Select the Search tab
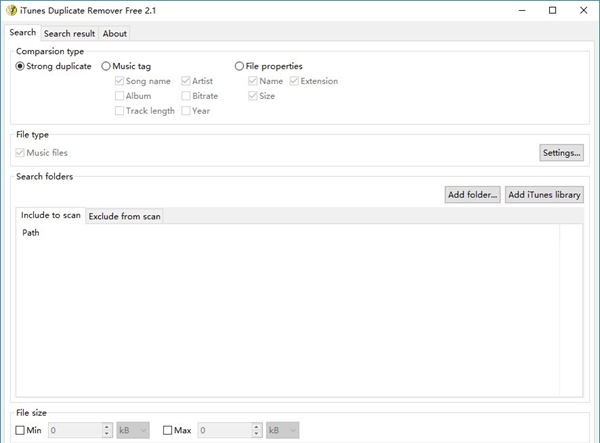The width and height of the screenshot is (600, 443). (23, 33)
